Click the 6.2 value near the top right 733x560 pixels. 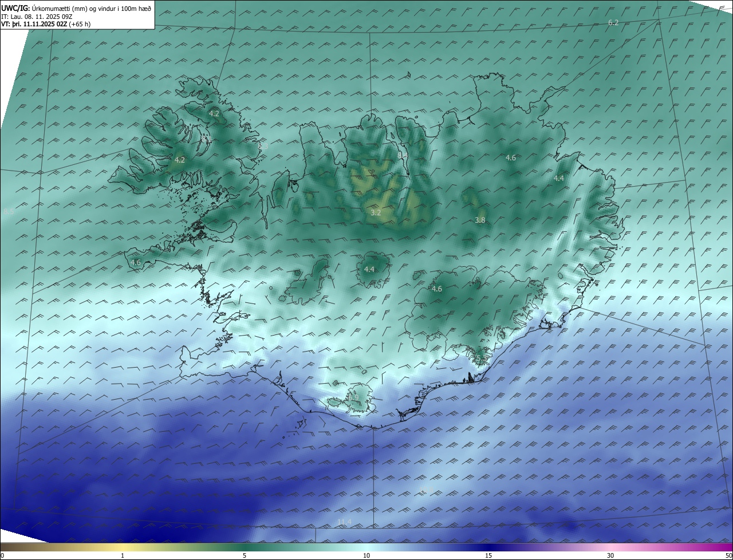pyautogui.click(x=613, y=22)
